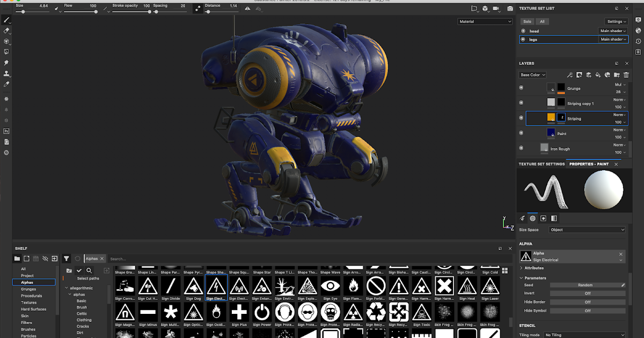Click the Solo button in Texture Set List
Viewport: 644px width, 338px height.
point(527,21)
